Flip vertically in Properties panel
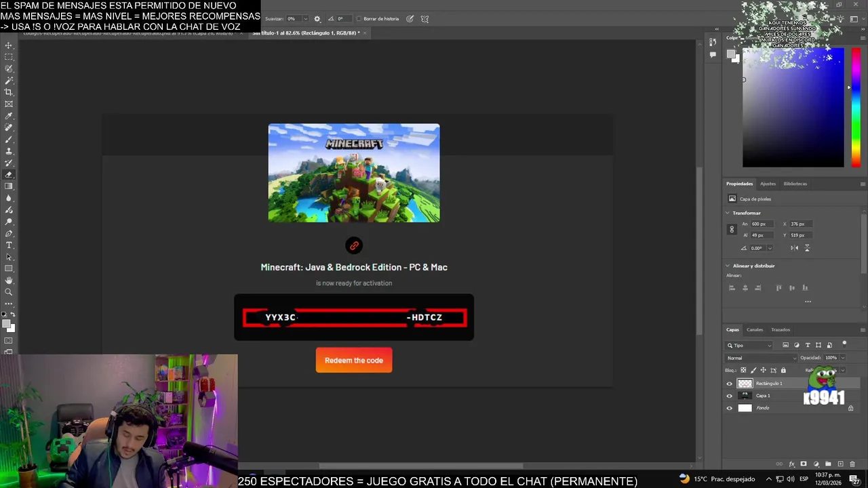The width and height of the screenshot is (868, 488). [807, 248]
